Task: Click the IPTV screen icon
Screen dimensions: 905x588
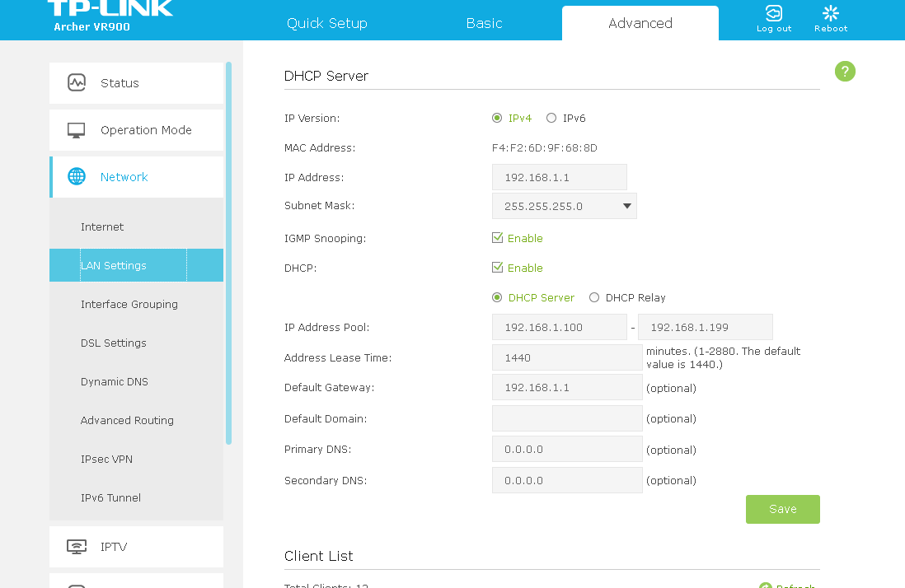Action: 76,547
